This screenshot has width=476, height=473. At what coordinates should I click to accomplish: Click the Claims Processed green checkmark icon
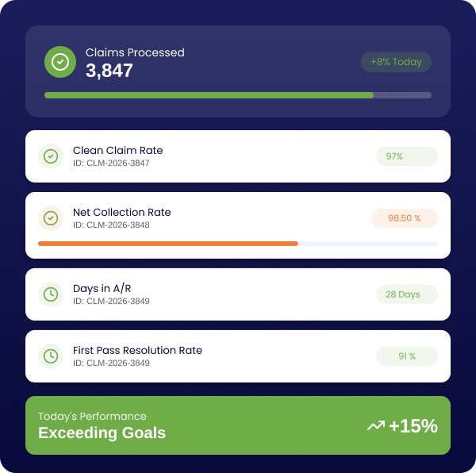pyautogui.click(x=60, y=62)
